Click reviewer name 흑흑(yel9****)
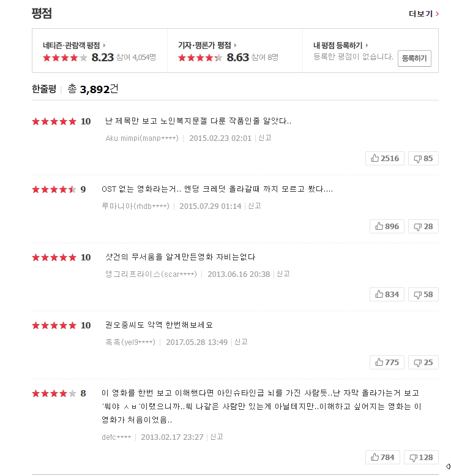This screenshot has width=451, height=476. (x=130, y=342)
